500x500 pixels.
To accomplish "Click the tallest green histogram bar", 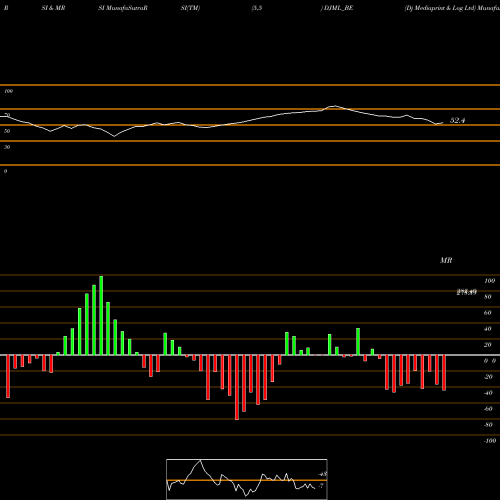I will 101,315.
